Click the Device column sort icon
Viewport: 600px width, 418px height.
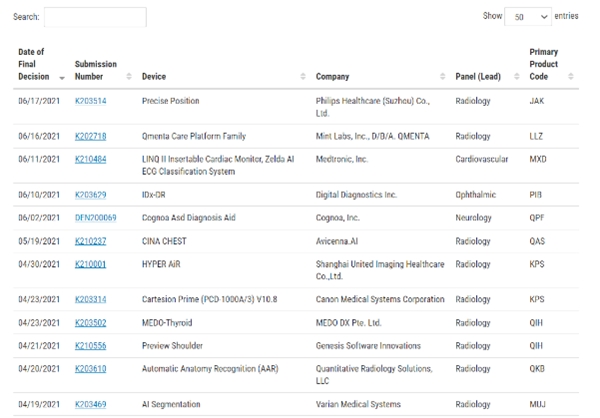coord(302,77)
